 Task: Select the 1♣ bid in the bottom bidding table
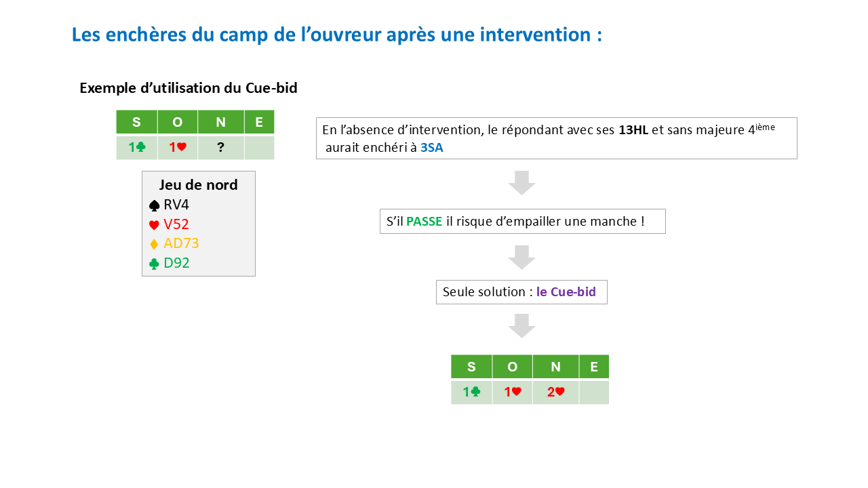(471, 392)
